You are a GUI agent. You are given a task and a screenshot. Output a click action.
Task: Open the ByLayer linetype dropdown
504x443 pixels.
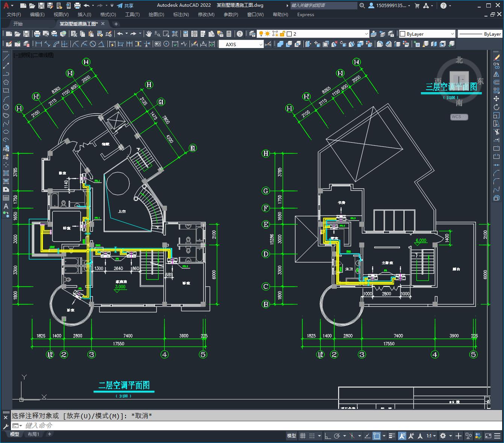tap(480, 34)
